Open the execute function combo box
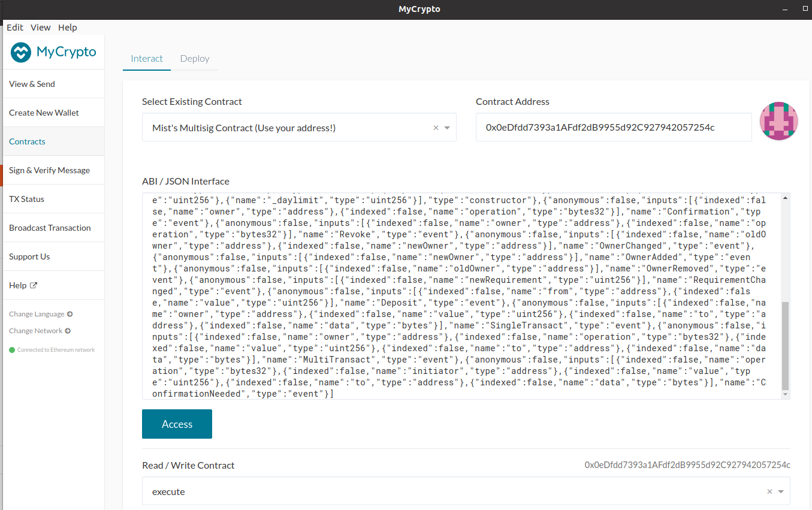The image size is (812, 510). coord(466,491)
